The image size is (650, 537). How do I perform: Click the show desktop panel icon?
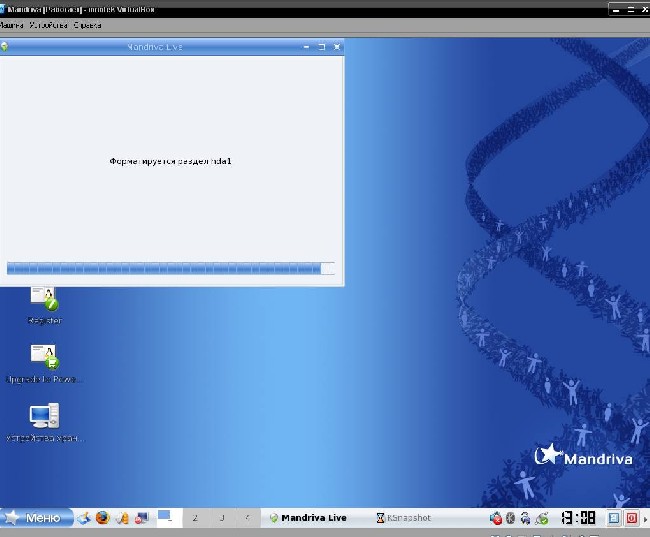click(x=83, y=518)
